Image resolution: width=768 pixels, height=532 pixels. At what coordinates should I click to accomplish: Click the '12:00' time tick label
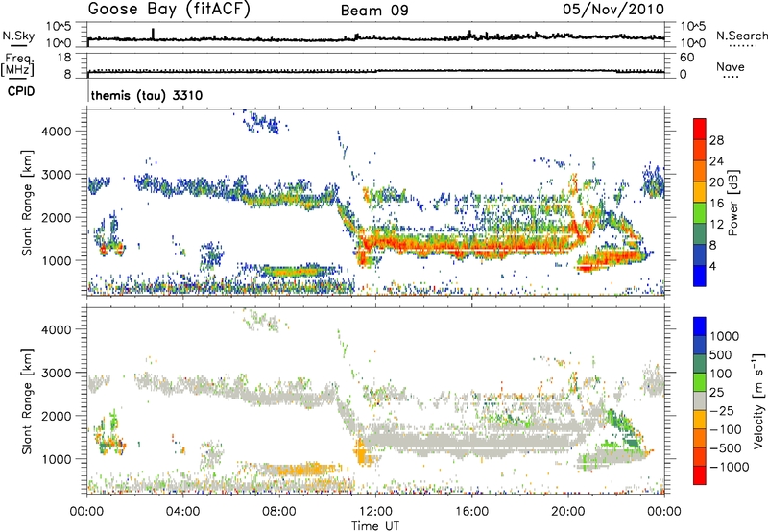tap(375, 512)
